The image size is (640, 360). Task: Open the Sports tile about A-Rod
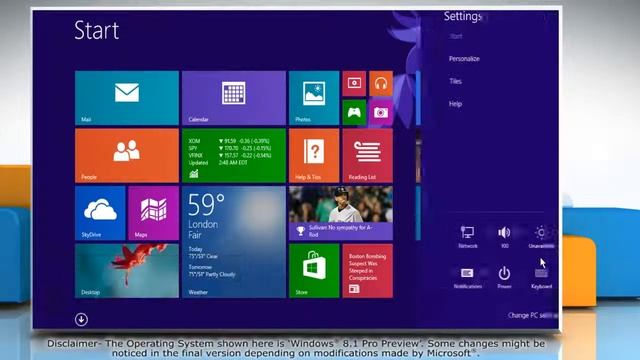click(341, 213)
